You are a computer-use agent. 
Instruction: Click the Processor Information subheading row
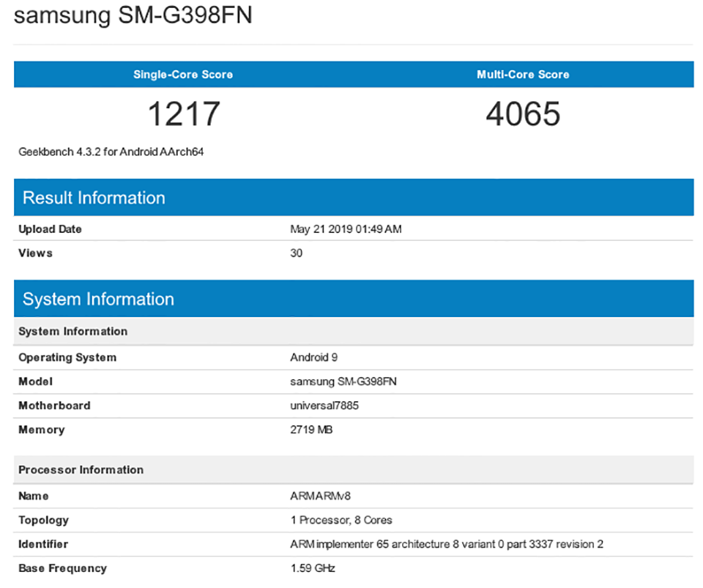354,469
